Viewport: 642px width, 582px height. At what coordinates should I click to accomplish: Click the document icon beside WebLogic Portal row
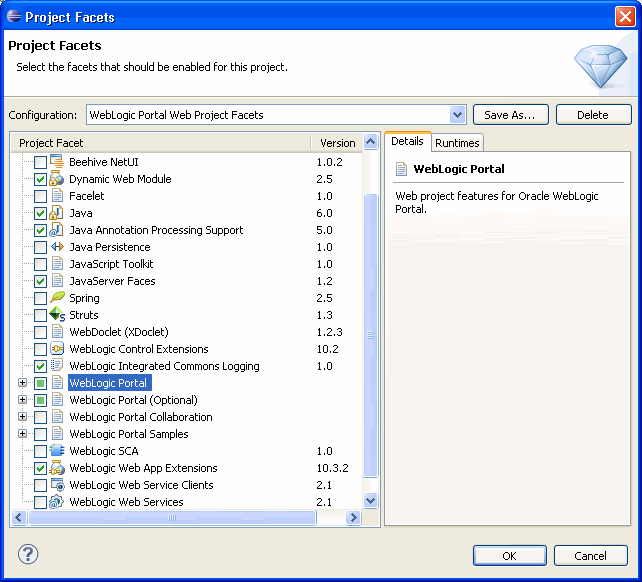point(57,383)
